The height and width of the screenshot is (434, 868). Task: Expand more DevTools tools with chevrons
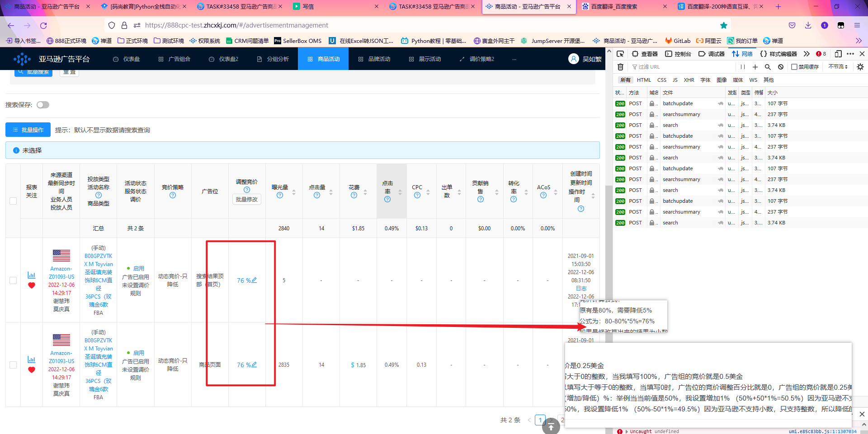807,54
